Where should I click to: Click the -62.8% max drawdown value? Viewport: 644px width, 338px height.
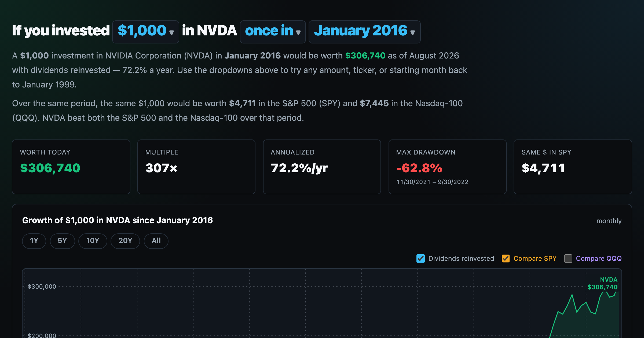419,168
